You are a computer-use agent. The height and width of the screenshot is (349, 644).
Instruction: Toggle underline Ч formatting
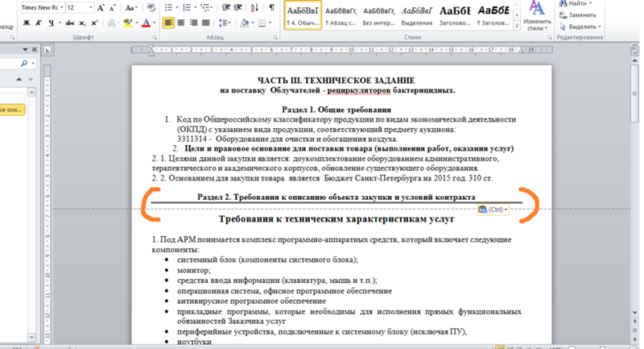click(x=51, y=23)
